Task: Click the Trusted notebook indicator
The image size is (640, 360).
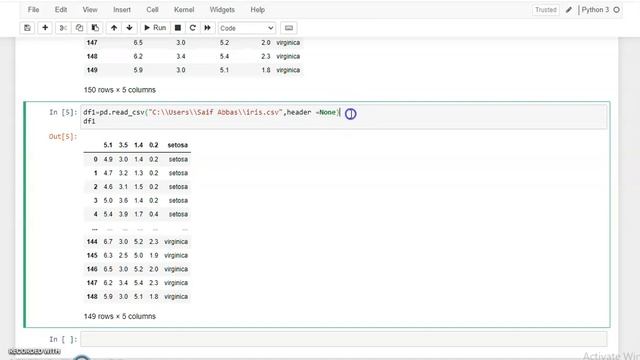Action: (546, 10)
